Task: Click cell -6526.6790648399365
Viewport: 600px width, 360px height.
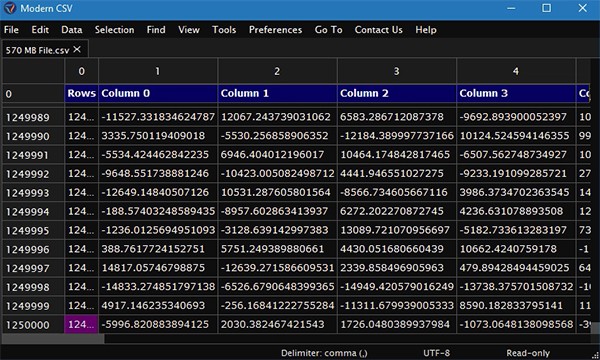Action: coord(277,287)
